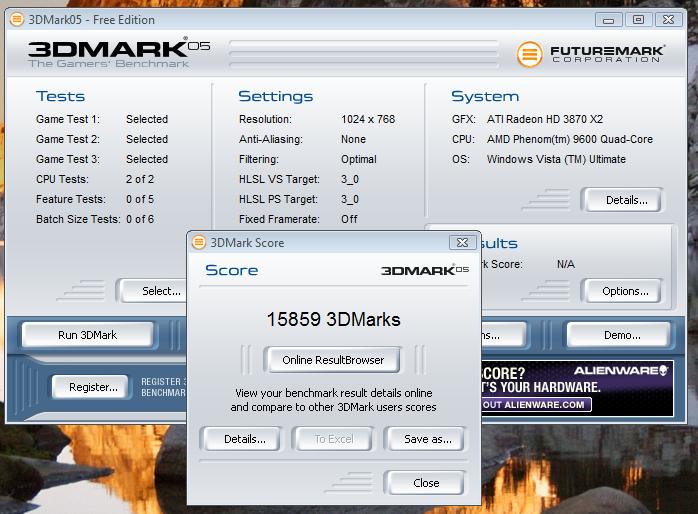Click the CPU Tests 2 of 2 value
This screenshot has width=698, height=514.
pos(140,179)
